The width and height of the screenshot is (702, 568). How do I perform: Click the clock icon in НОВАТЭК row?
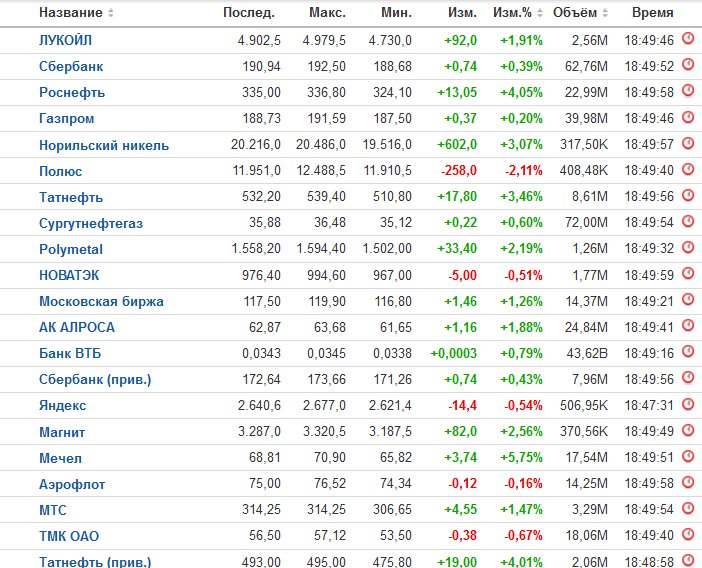688,273
